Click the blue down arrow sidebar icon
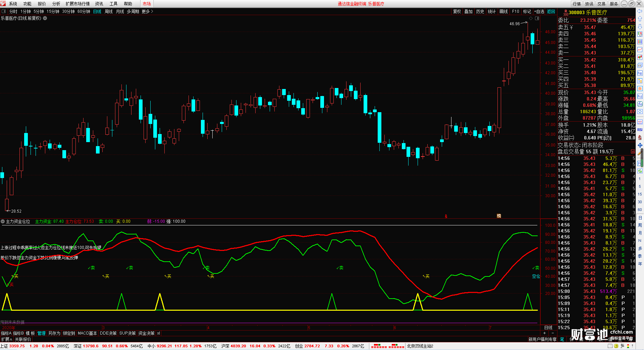The image size is (644, 350). pyautogui.click(x=640, y=27)
